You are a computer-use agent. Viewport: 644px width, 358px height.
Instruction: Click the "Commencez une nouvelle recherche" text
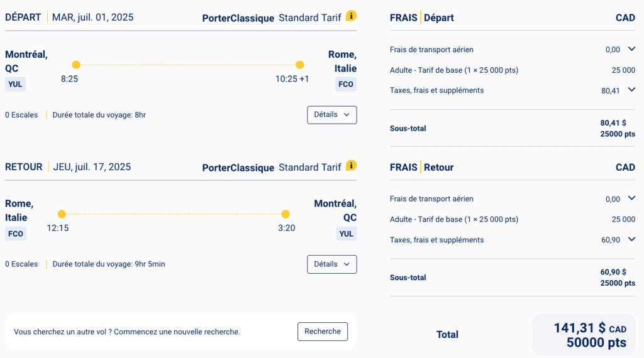click(x=177, y=332)
